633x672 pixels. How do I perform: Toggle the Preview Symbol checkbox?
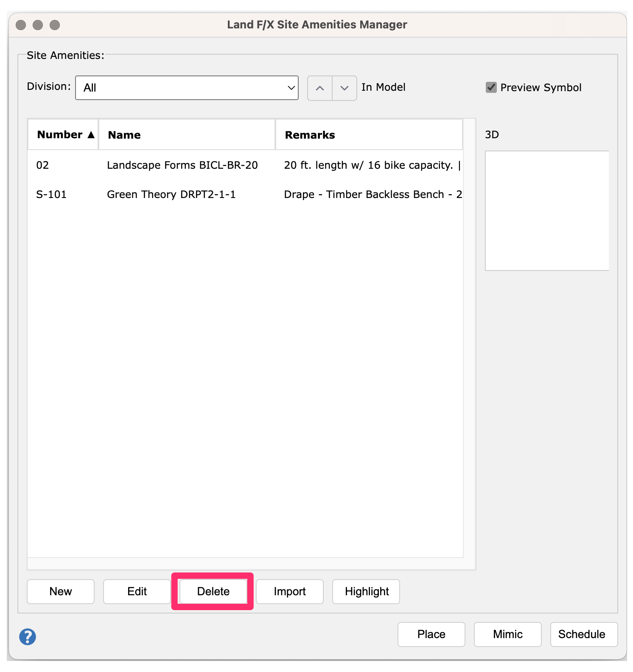[491, 87]
